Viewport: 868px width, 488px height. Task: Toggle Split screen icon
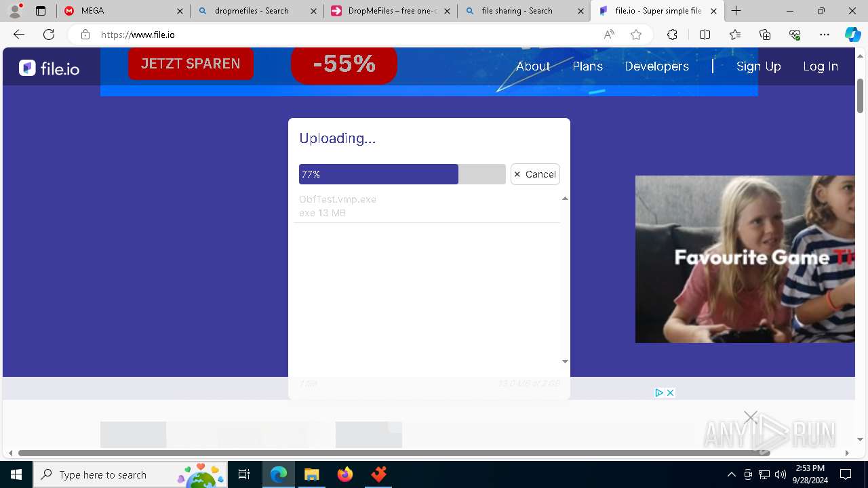point(705,35)
